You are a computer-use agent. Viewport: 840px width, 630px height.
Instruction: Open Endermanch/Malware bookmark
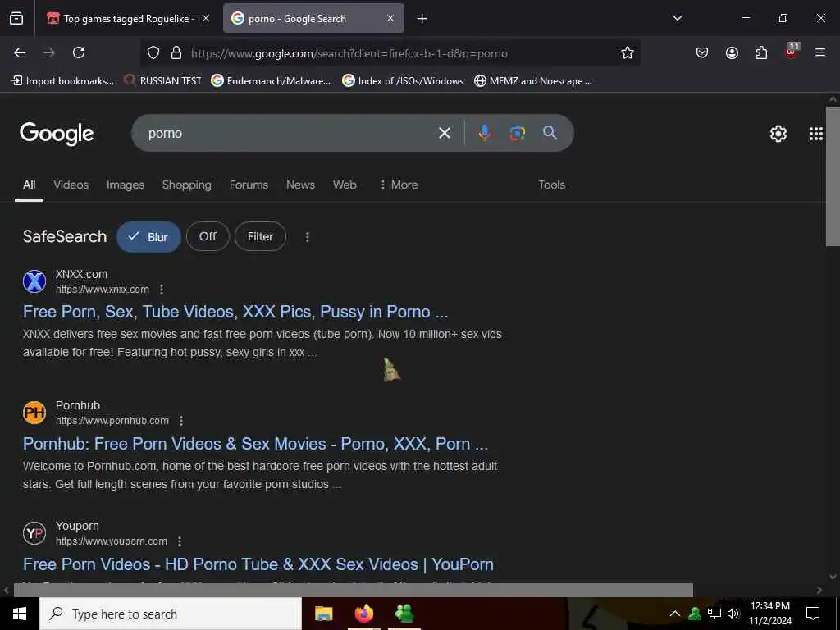pyautogui.click(x=271, y=81)
